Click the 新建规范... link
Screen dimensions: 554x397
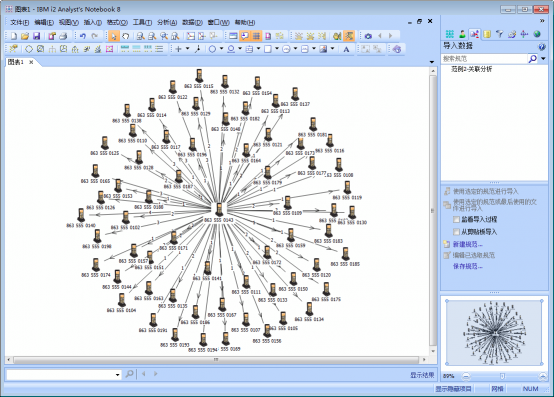point(467,244)
